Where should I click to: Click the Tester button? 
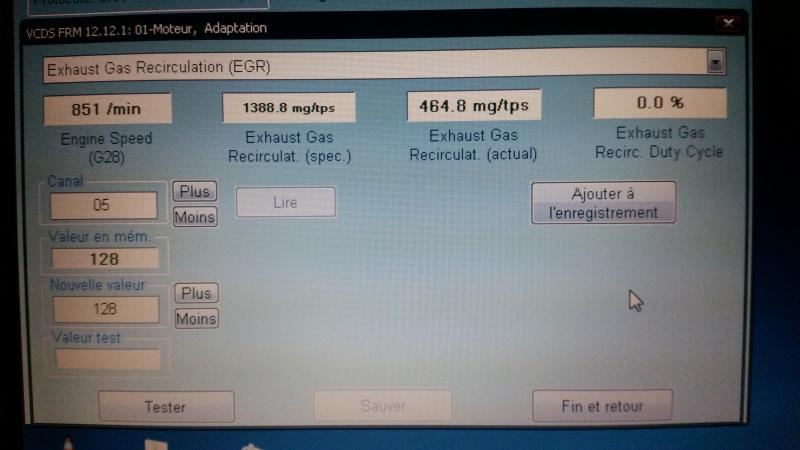coord(166,407)
